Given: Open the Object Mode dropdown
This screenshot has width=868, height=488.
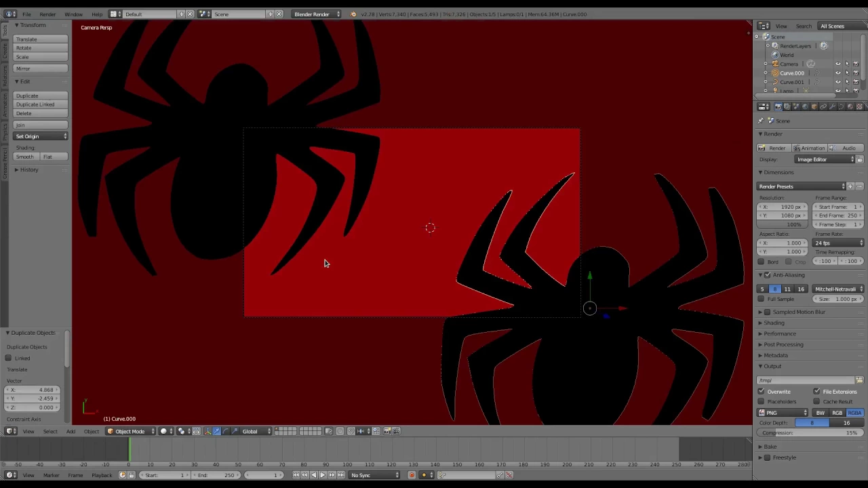Looking at the screenshot, I should (x=130, y=431).
